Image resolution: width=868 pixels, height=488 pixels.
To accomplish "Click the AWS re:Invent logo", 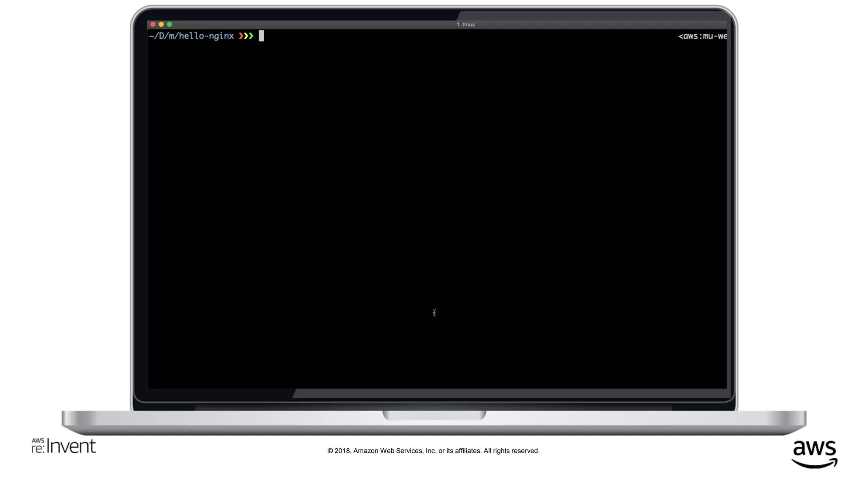I will point(64,446).
